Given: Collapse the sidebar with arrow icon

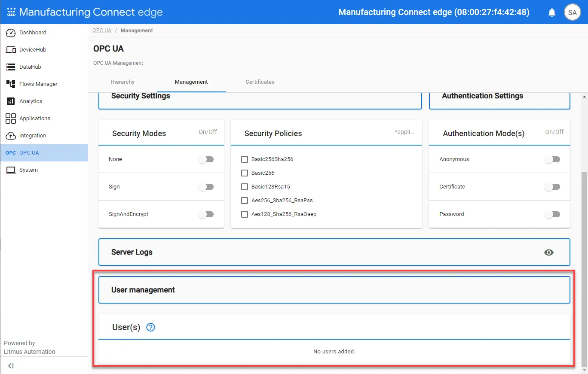Looking at the screenshot, I should [x=11, y=366].
